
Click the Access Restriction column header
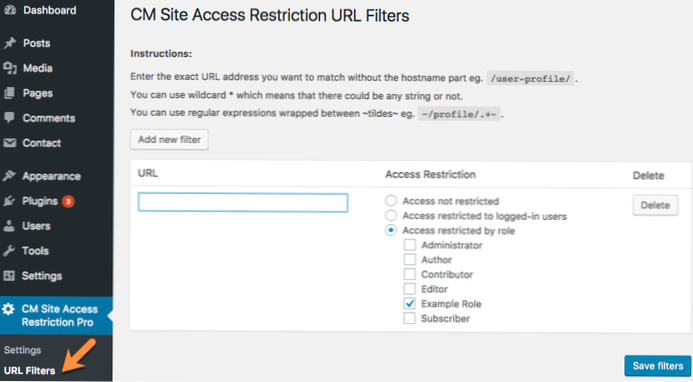click(x=430, y=174)
